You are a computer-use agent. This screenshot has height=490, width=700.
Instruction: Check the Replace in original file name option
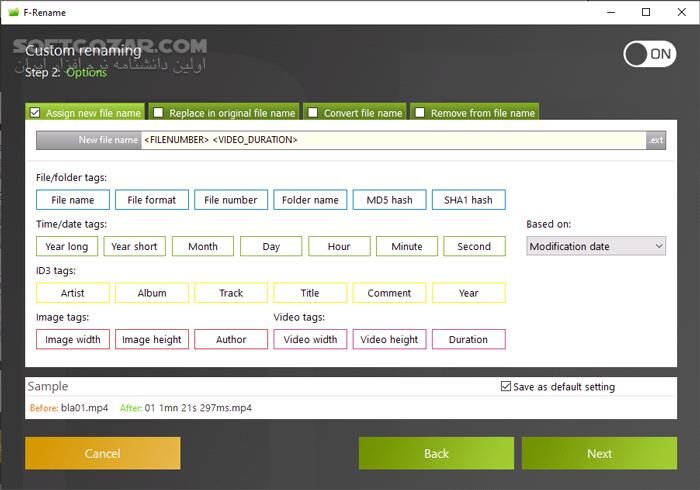pos(159,113)
